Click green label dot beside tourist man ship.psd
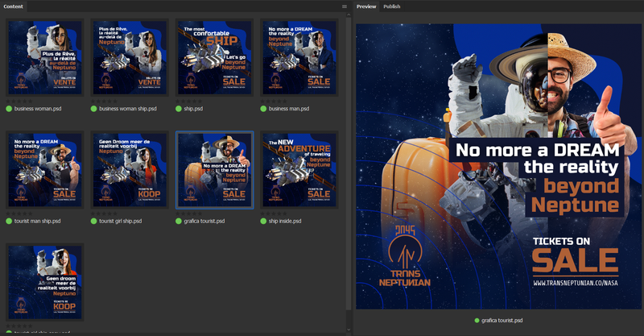Viewport: 644px width, 336px height. click(10, 221)
